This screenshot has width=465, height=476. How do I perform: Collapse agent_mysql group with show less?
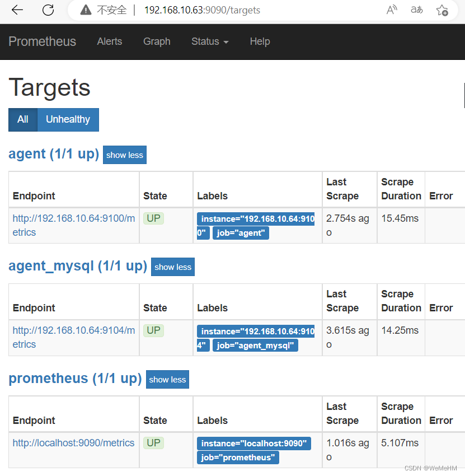[173, 267]
